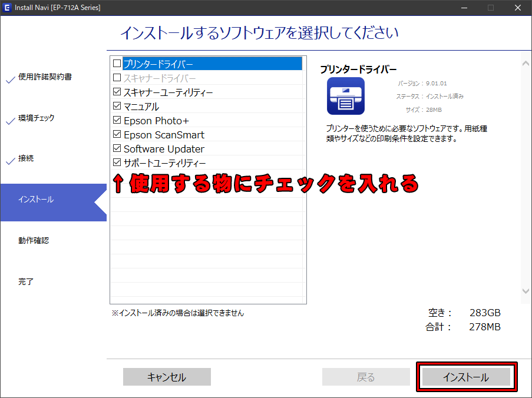The image size is (532, 398).
Task: Uncheck the Epson Photo+ checkbox
Action: tap(117, 120)
